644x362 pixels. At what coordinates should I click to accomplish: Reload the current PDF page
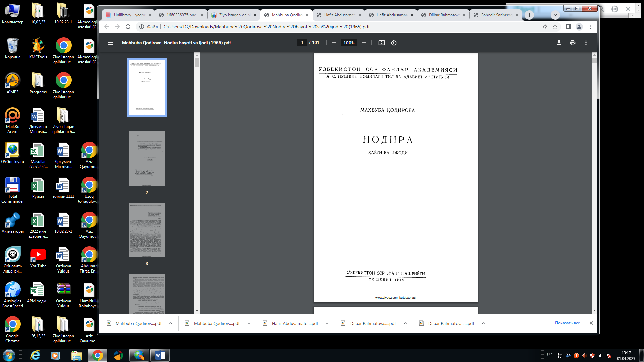coord(128,27)
